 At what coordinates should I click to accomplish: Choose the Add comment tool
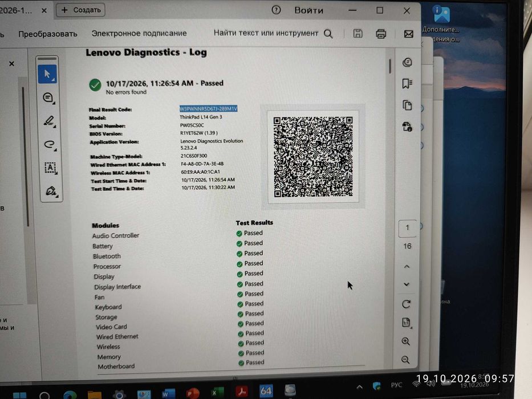click(x=48, y=98)
